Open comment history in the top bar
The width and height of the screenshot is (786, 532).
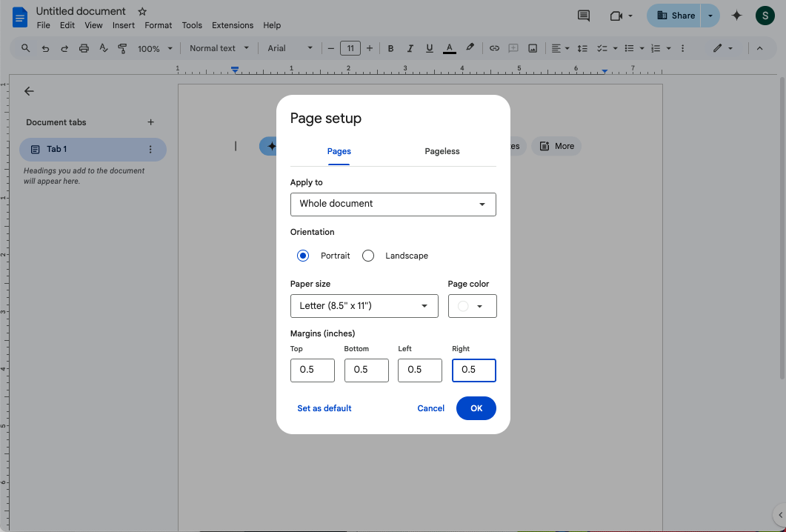[x=583, y=16]
